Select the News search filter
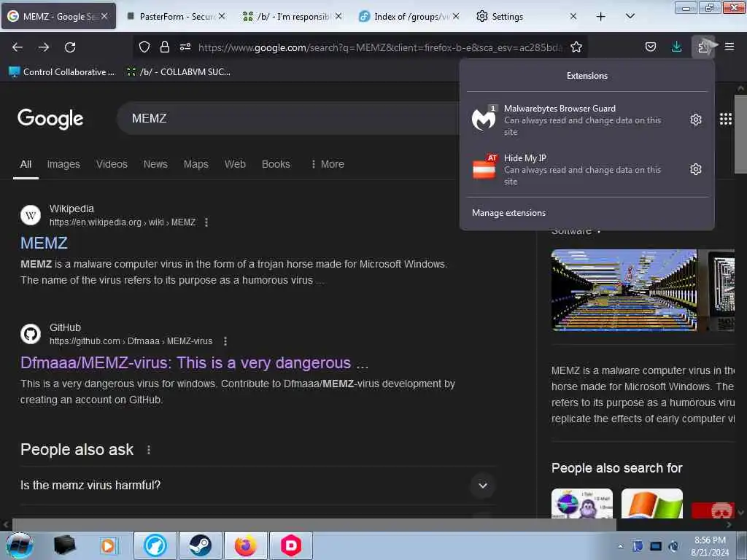This screenshot has height=560, width=747. (x=156, y=164)
